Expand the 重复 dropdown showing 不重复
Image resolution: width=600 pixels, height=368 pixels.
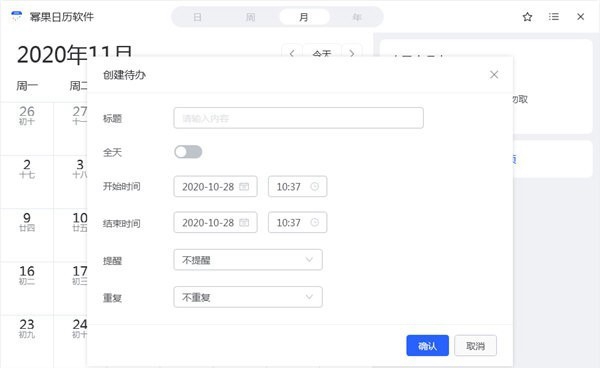pos(248,297)
